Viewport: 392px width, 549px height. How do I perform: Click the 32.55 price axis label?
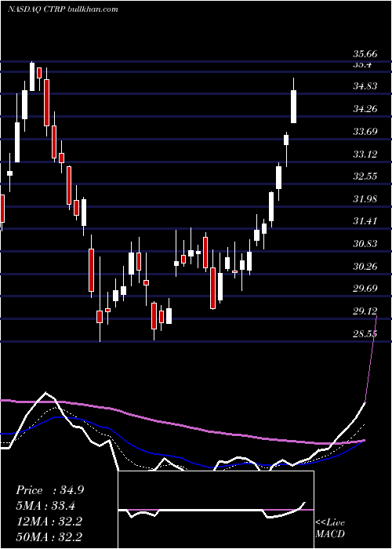[x=365, y=176]
